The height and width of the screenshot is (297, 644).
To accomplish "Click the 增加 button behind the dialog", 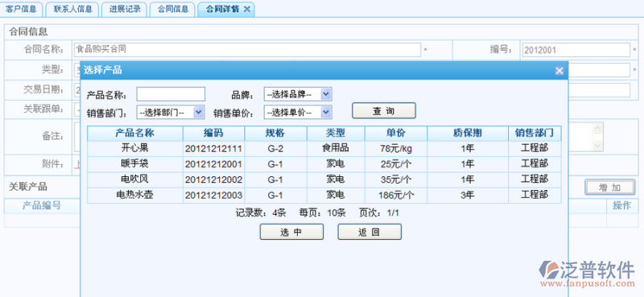I will point(610,188).
